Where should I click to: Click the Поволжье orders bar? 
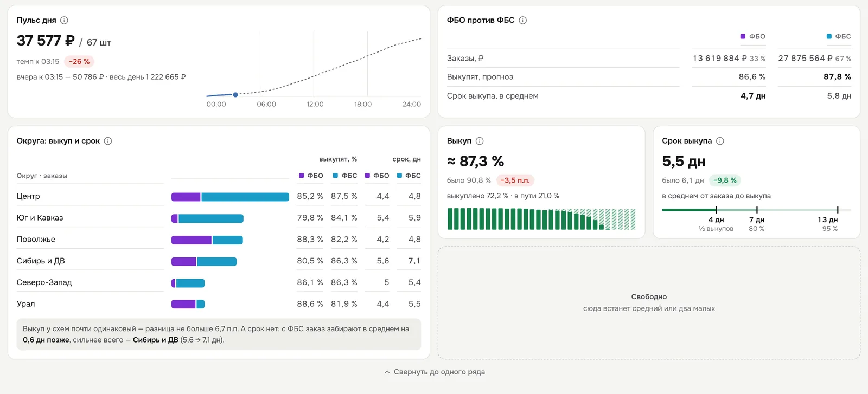(x=207, y=240)
